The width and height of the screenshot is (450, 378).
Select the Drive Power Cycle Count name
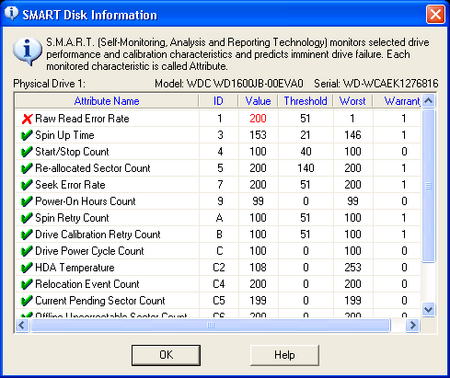[89, 251]
